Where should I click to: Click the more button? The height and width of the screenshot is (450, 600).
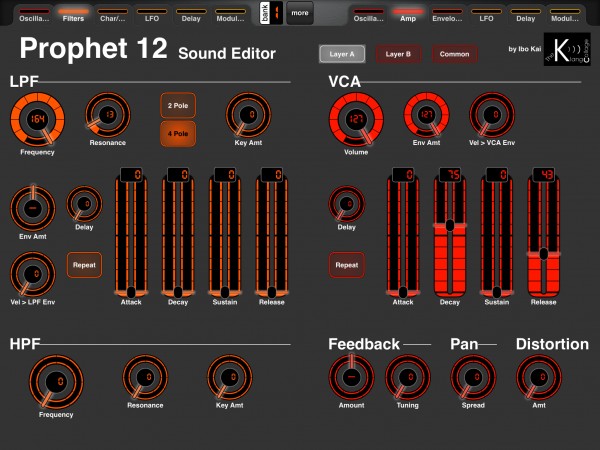click(300, 13)
